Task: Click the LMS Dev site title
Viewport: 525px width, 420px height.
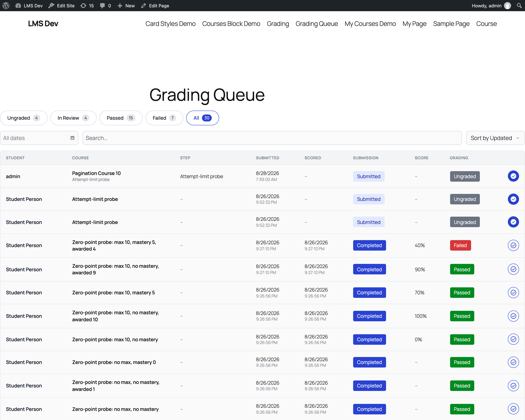Action: click(43, 24)
